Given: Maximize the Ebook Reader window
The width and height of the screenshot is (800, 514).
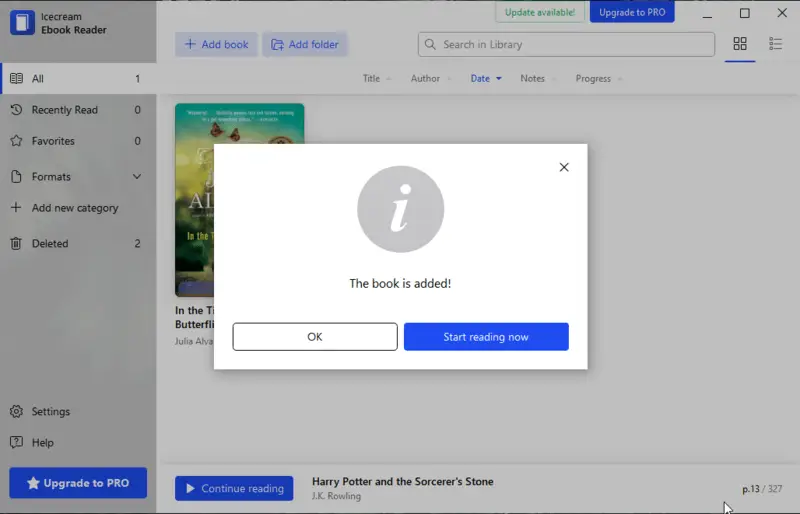Looking at the screenshot, I should [745, 13].
